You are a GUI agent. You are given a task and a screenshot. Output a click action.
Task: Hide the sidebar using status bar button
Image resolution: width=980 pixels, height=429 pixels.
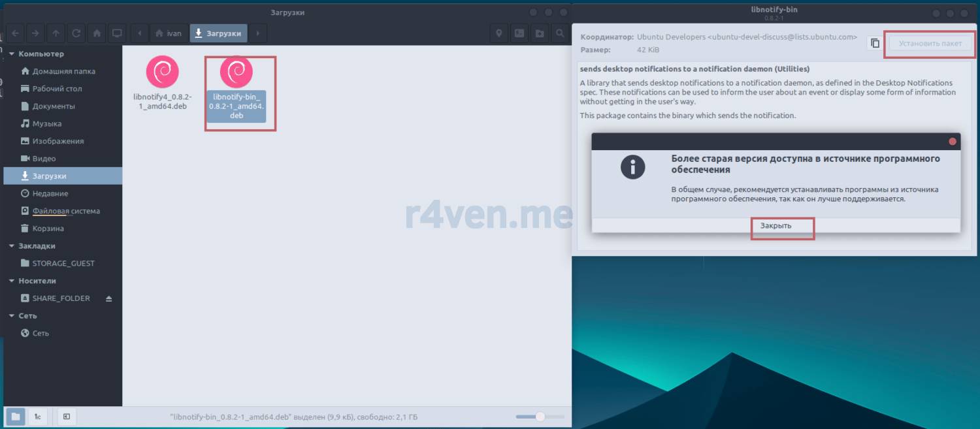click(67, 417)
